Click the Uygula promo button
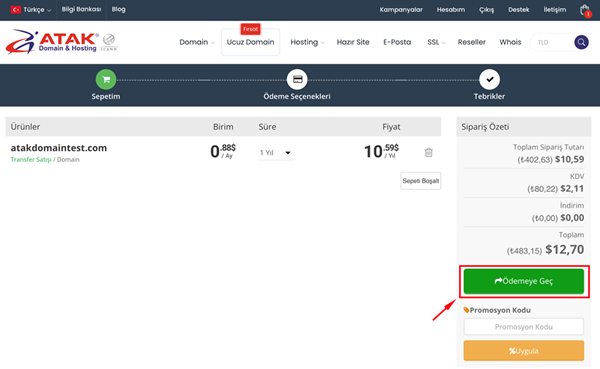Viewport: 600px width, 369px height. pyautogui.click(x=524, y=351)
